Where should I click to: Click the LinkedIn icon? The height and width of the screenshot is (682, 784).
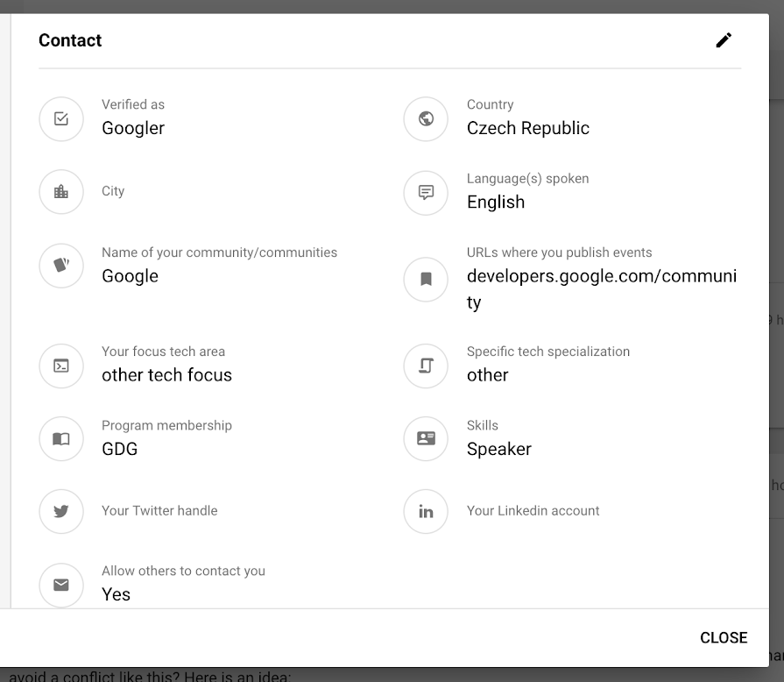coord(426,511)
